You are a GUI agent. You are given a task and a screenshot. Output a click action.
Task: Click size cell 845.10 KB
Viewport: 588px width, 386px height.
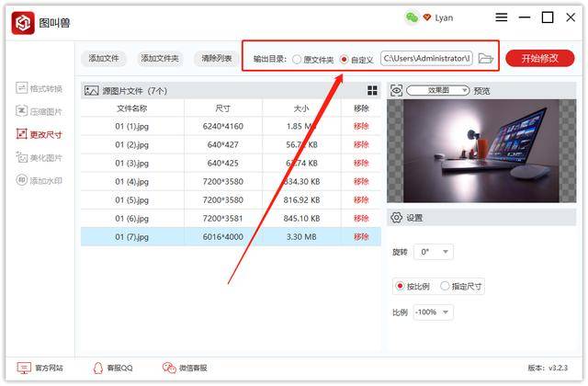pyautogui.click(x=301, y=219)
